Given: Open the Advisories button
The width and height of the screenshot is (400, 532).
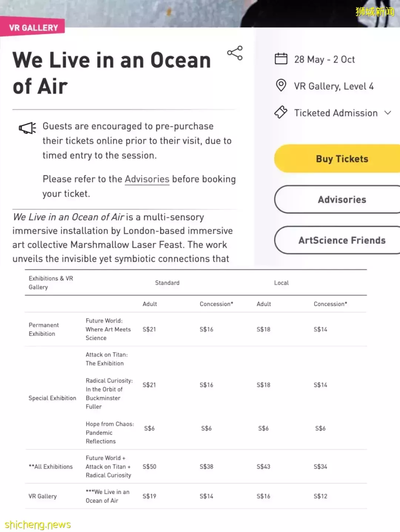Looking at the screenshot, I should pyautogui.click(x=341, y=199).
